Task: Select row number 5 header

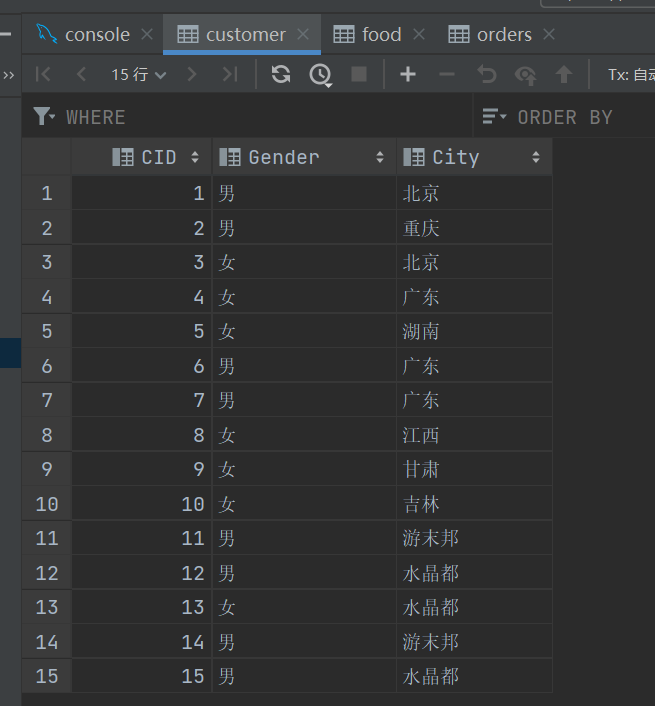Action: [x=47, y=331]
